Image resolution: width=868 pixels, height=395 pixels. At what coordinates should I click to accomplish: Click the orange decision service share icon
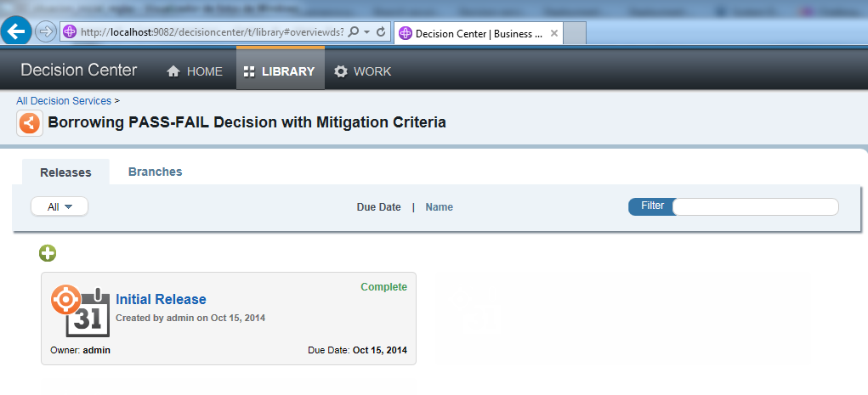coord(30,123)
